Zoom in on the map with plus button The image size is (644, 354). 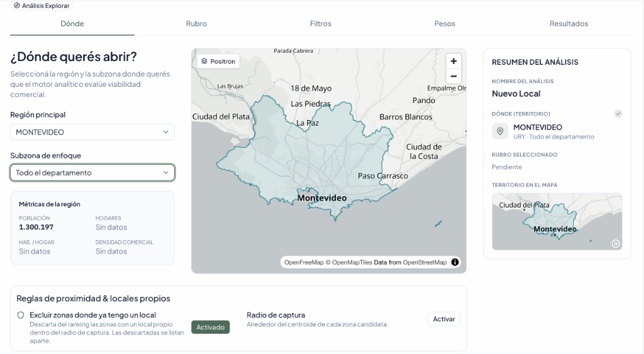(453, 61)
